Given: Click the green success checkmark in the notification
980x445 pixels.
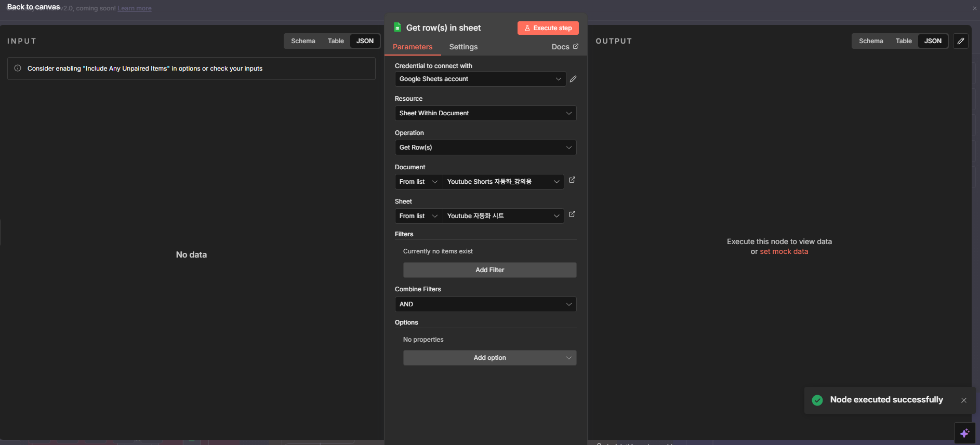Looking at the screenshot, I should click(x=817, y=400).
